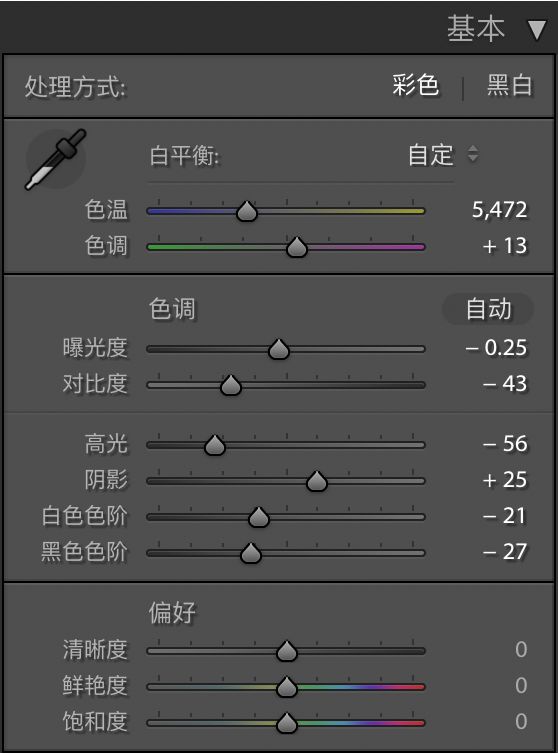This screenshot has width=558, height=754.
Task: Switch processing to 彩色
Action: [416, 86]
